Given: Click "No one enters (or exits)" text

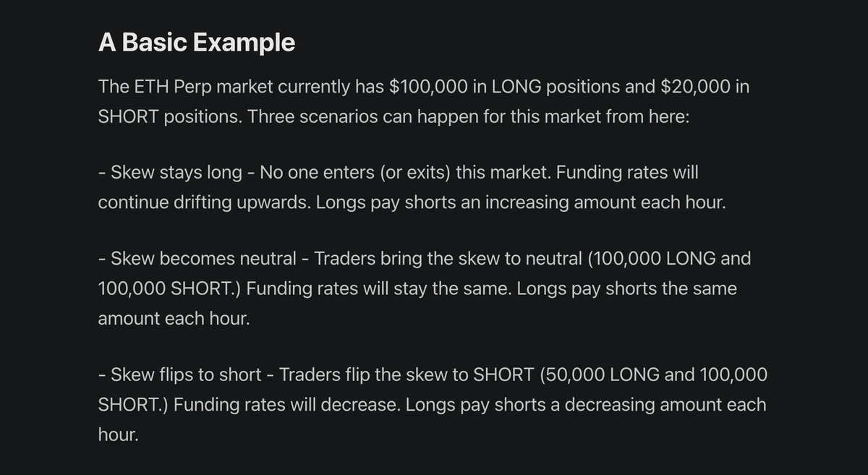Looking at the screenshot, I should point(346,174).
